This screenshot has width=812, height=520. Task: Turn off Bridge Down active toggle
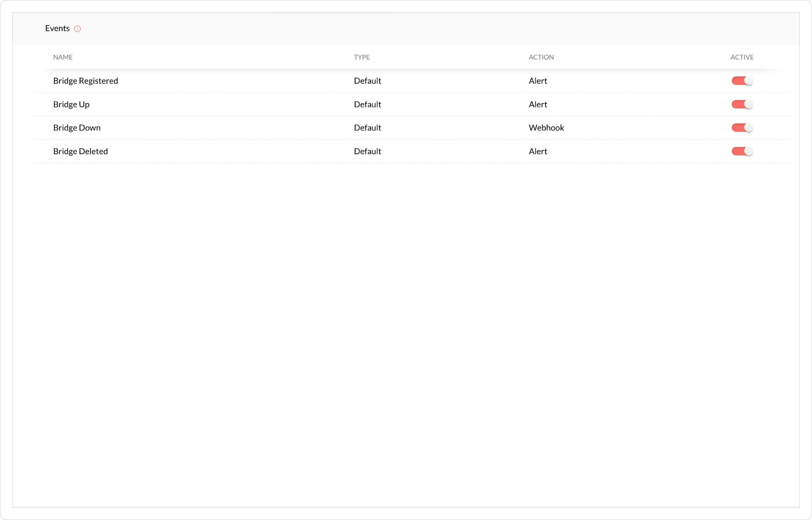(742, 128)
